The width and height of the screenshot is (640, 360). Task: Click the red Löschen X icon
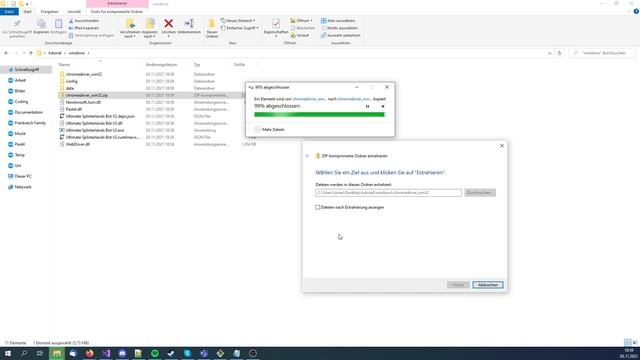[168, 24]
